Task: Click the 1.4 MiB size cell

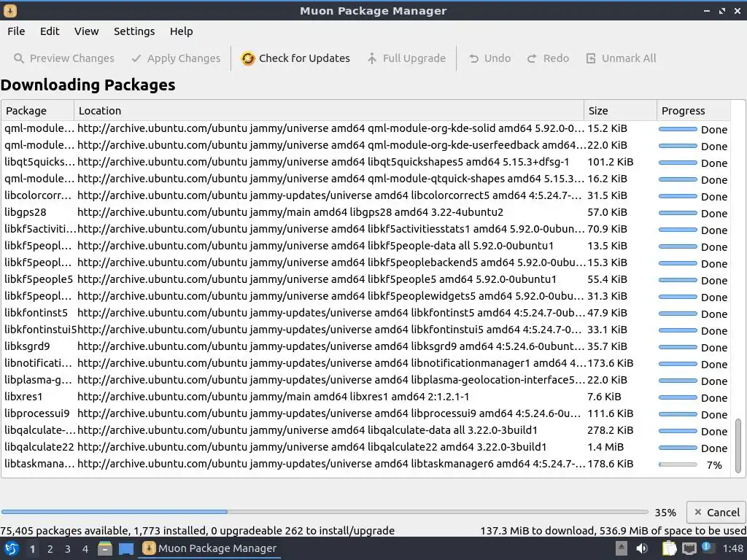Action: pos(605,447)
